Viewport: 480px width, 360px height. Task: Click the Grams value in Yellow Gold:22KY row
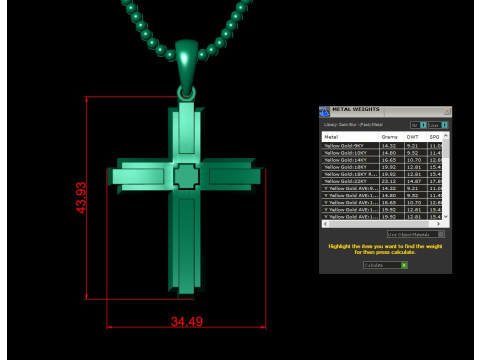tap(389, 181)
